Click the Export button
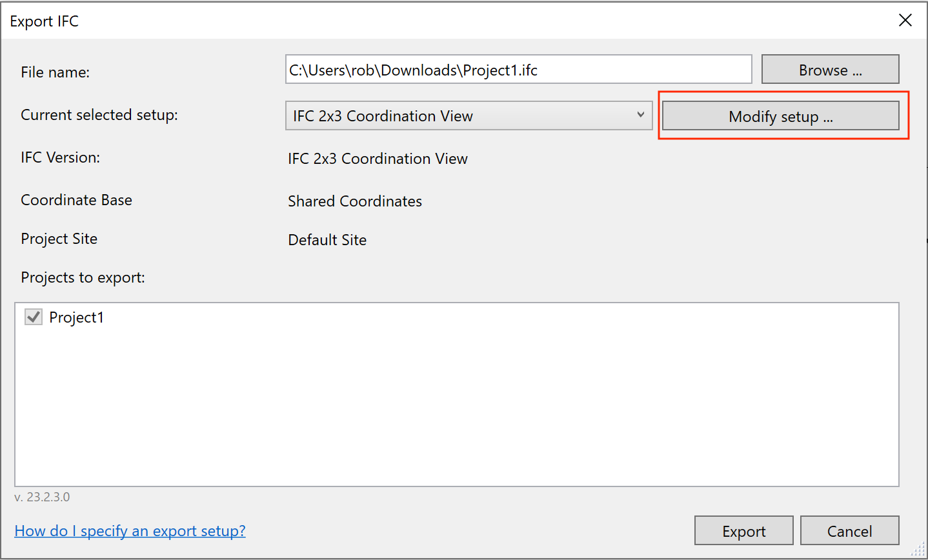This screenshot has width=928, height=560. pyautogui.click(x=743, y=531)
